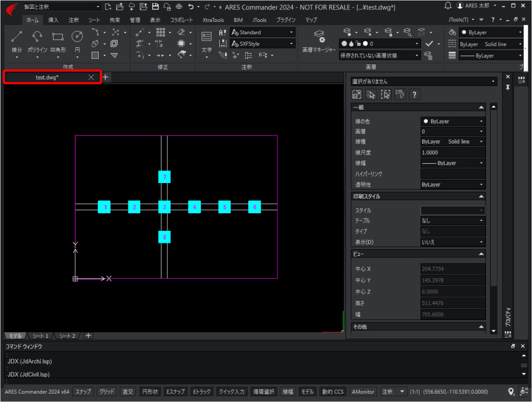Open the Layer Manager (画層マネージャー)
Screen dimensions: 532x402
(319, 41)
